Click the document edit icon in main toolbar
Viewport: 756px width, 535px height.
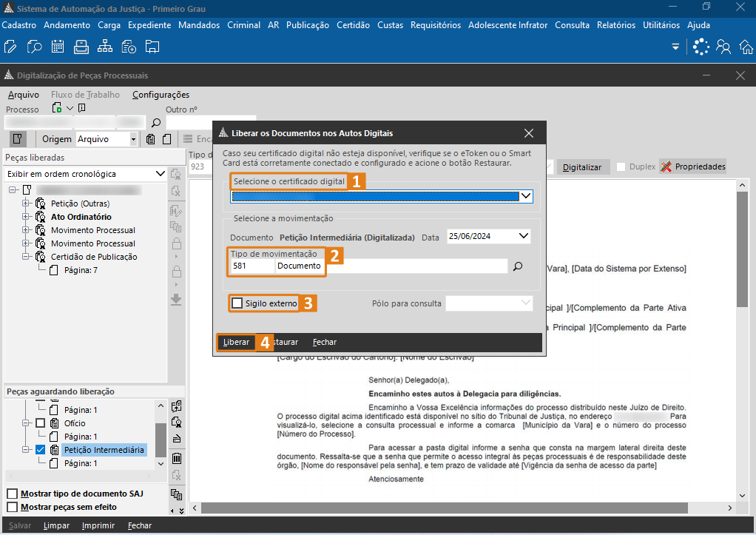(10, 47)
